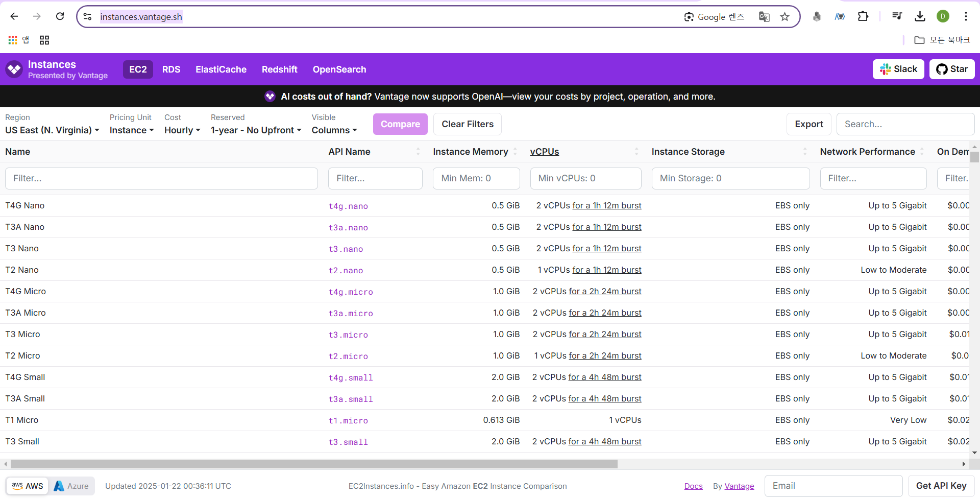The image size is (980, 499).
Task: Focus the Min Mem filter field
Action: (x=476, y=178)
